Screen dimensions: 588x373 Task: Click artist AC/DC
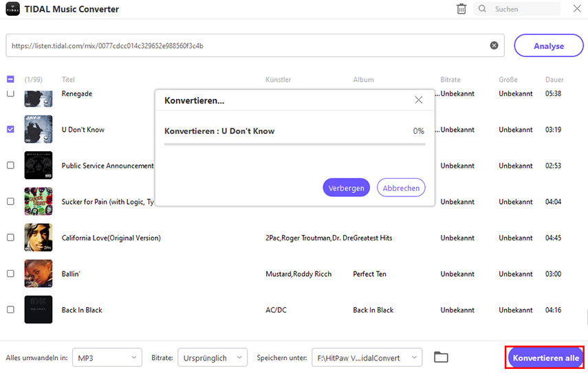pos(276,310)
